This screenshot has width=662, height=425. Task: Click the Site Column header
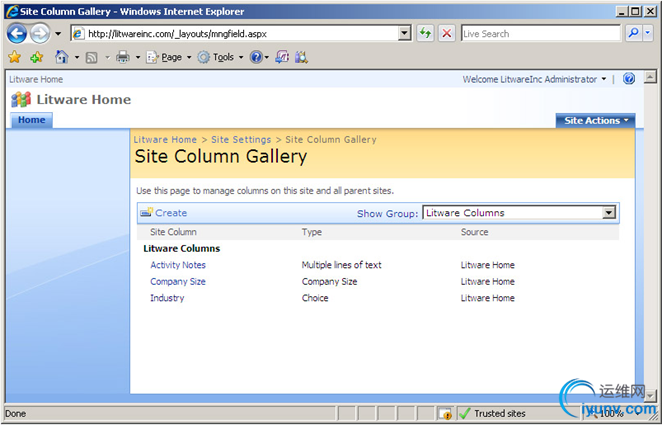(x=173, y=232)
